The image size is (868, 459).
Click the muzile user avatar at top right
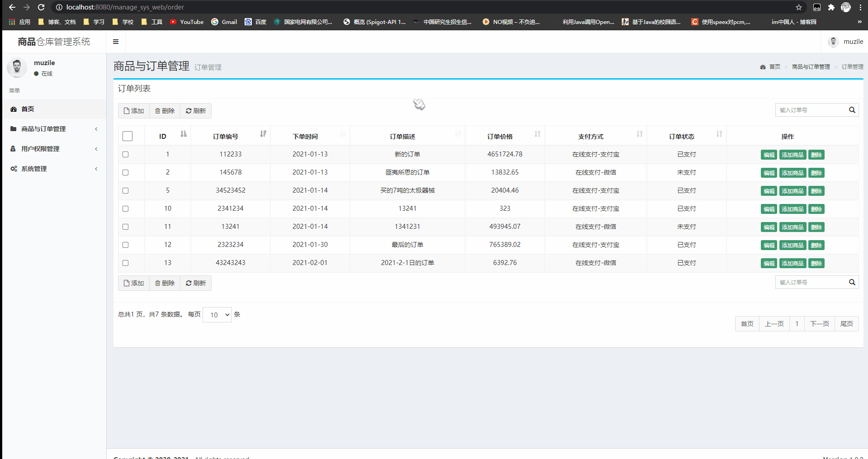[833, 42]
